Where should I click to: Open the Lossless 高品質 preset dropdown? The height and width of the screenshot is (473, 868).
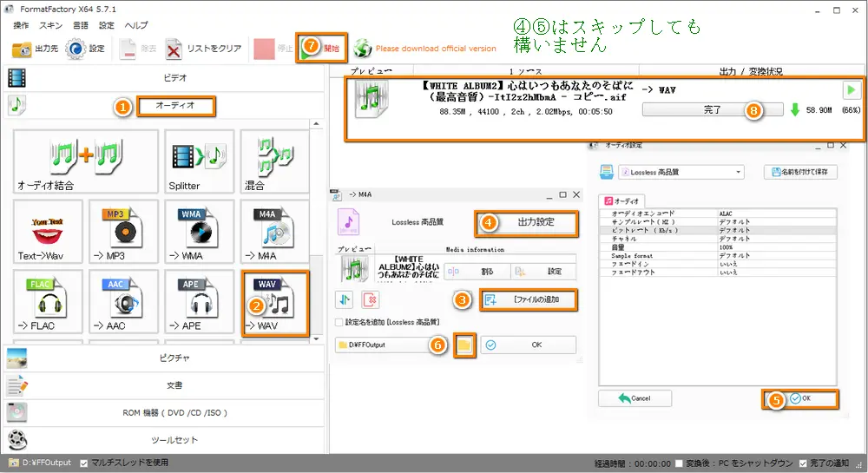(681, 172)
